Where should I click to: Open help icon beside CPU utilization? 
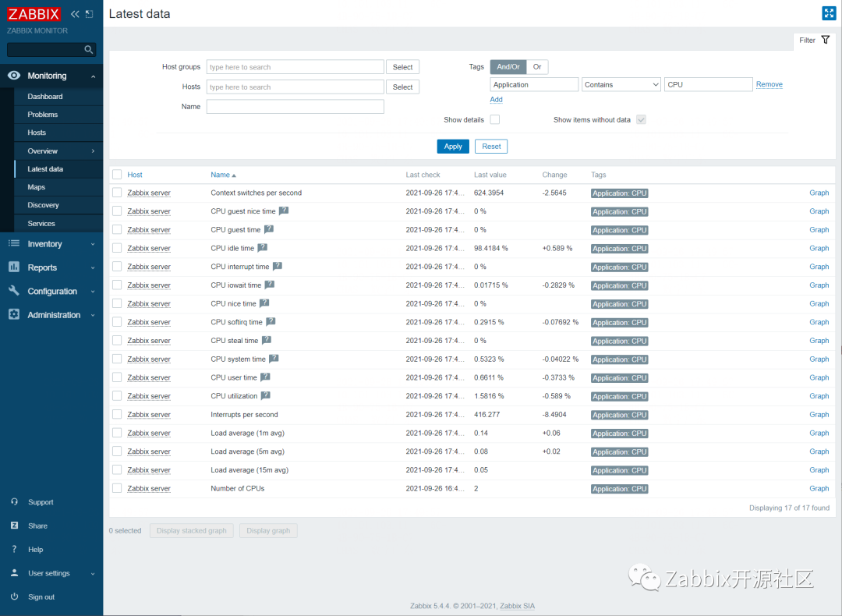click(266, 395)
